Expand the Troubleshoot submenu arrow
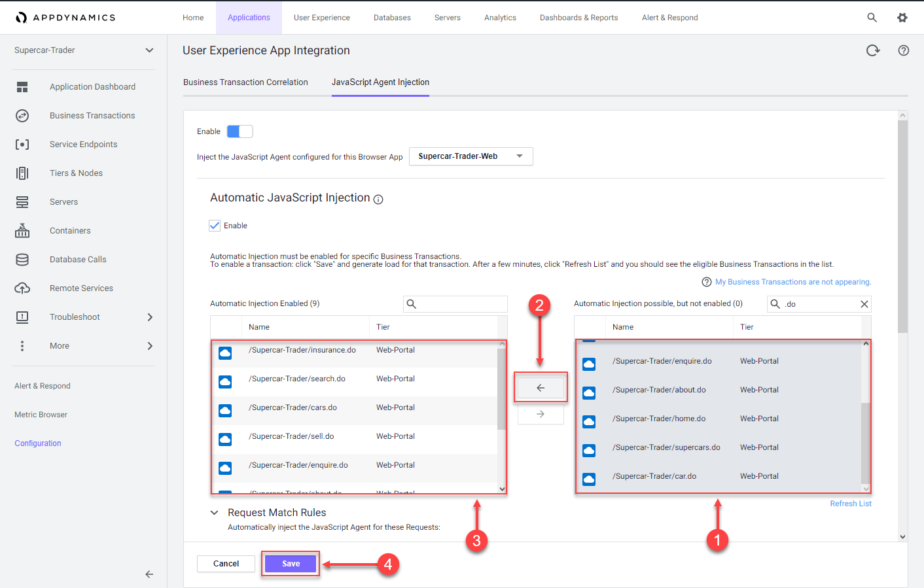The height and width of the screenshot is (588, 924). 150,317
